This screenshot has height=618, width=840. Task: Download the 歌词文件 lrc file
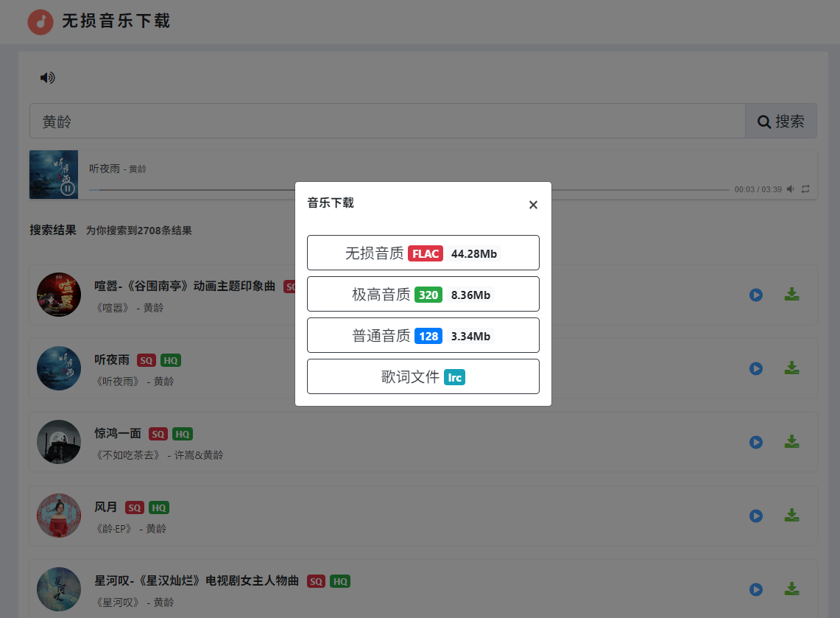coord(423,377)
